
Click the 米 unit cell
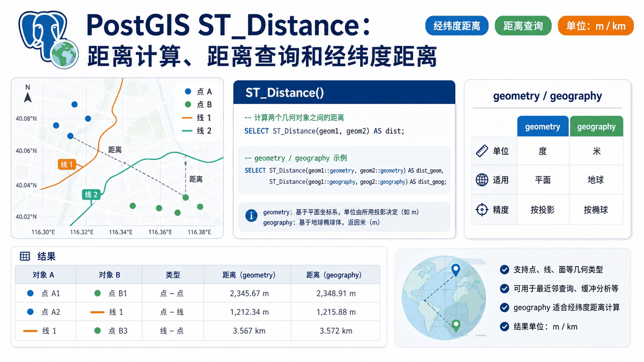pos(596,152)
